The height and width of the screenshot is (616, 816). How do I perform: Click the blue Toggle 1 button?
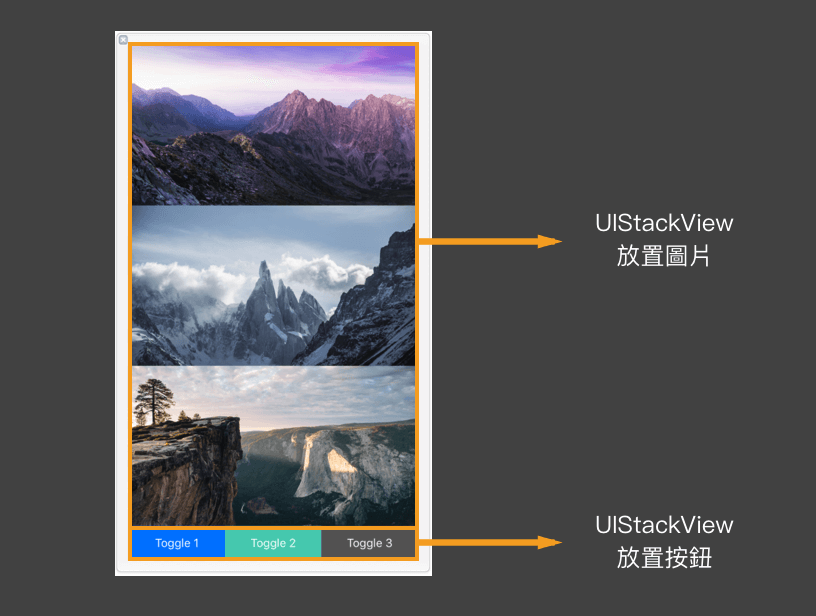pos(178,543)
